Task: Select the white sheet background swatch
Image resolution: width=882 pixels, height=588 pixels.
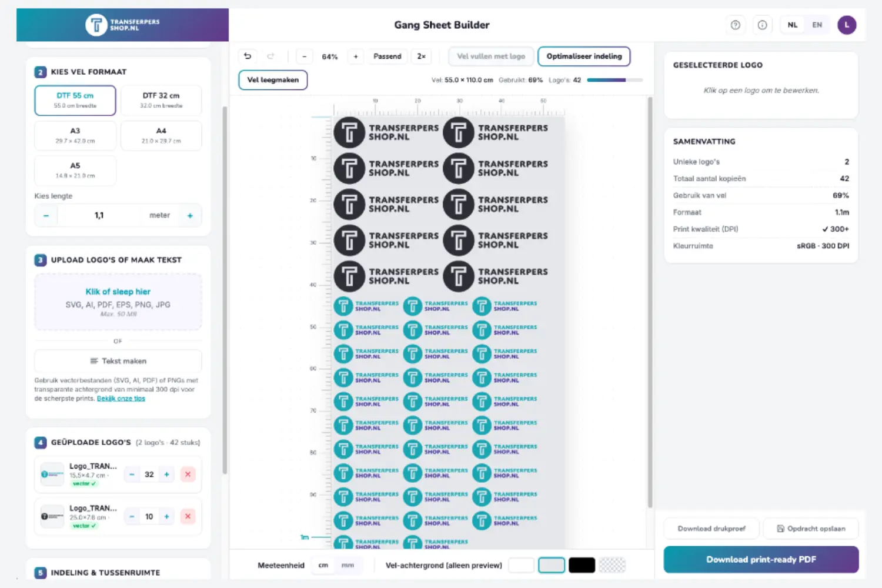Action: click(521, 565)
